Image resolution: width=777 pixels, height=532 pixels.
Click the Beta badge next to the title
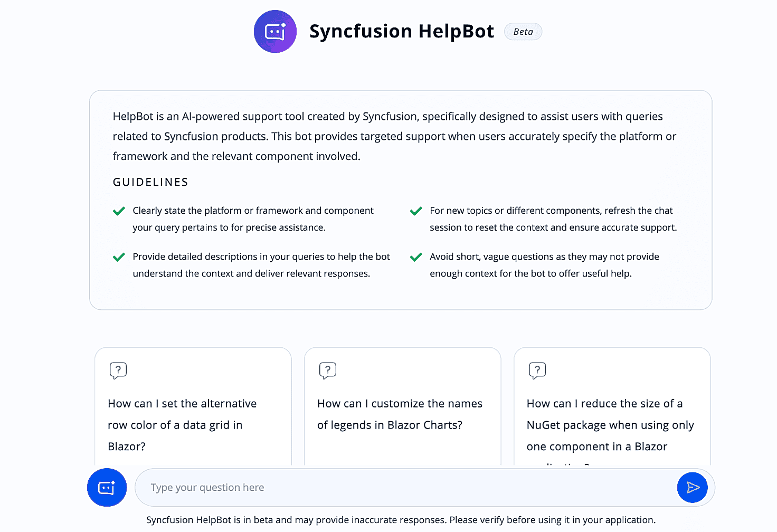coord(523,31)
